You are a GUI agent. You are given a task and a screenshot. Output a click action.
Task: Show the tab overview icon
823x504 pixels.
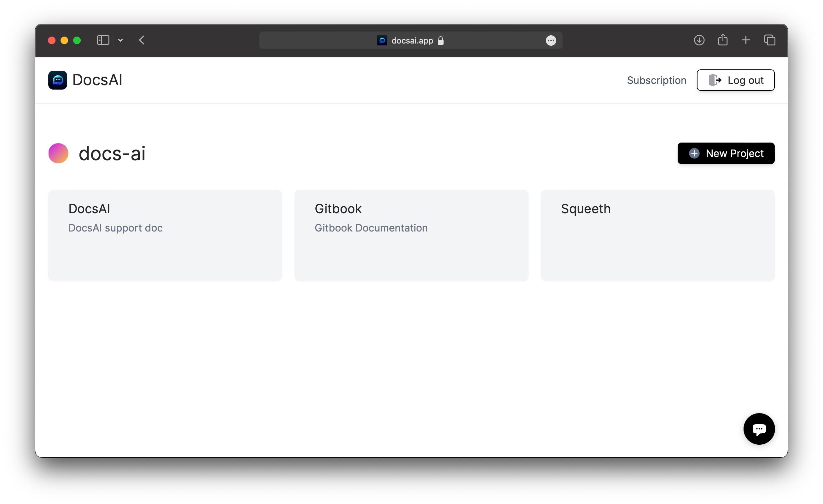point(770,40)
